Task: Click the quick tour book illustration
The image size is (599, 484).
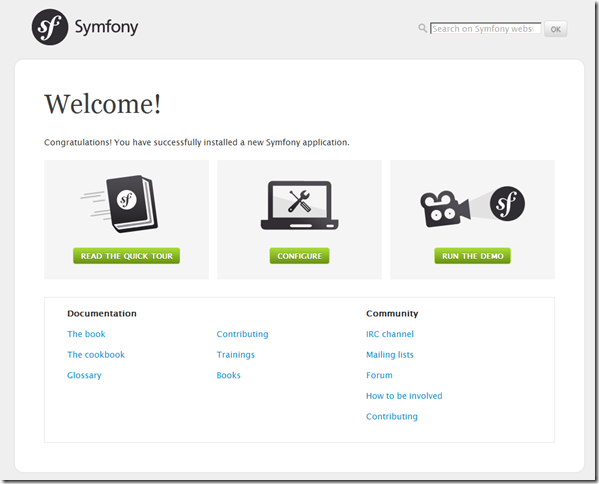Action: click(x=120, y=204)
